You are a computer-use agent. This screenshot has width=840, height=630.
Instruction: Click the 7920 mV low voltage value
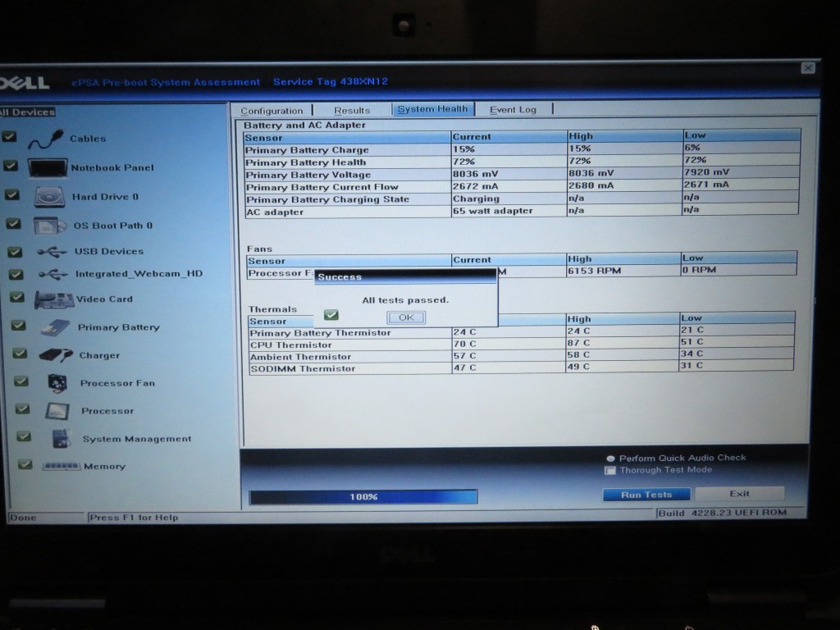pyautogui.click(x=706, y=172)
